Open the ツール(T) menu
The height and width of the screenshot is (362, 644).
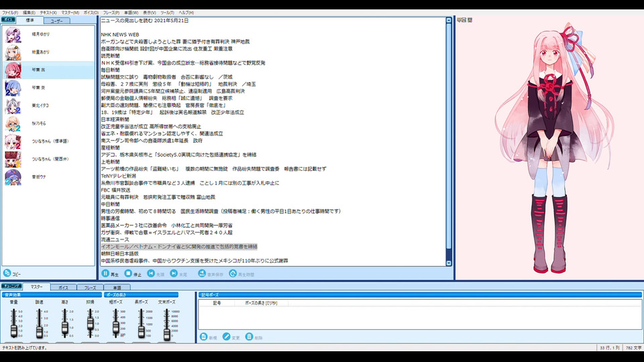coord(167,13)
